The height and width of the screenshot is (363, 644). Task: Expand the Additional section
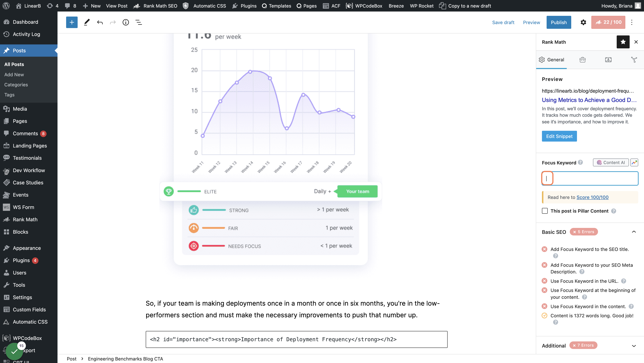(x=634, y=346)
